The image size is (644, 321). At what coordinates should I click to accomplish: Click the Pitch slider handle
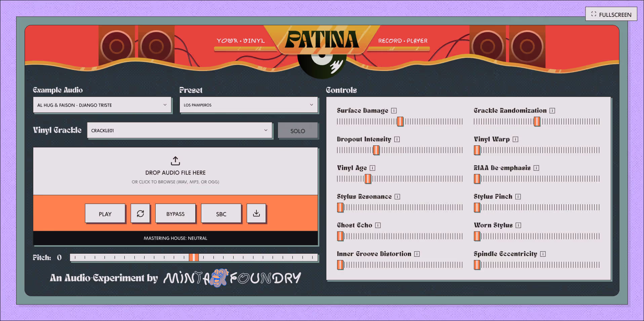tap(194, 257)
